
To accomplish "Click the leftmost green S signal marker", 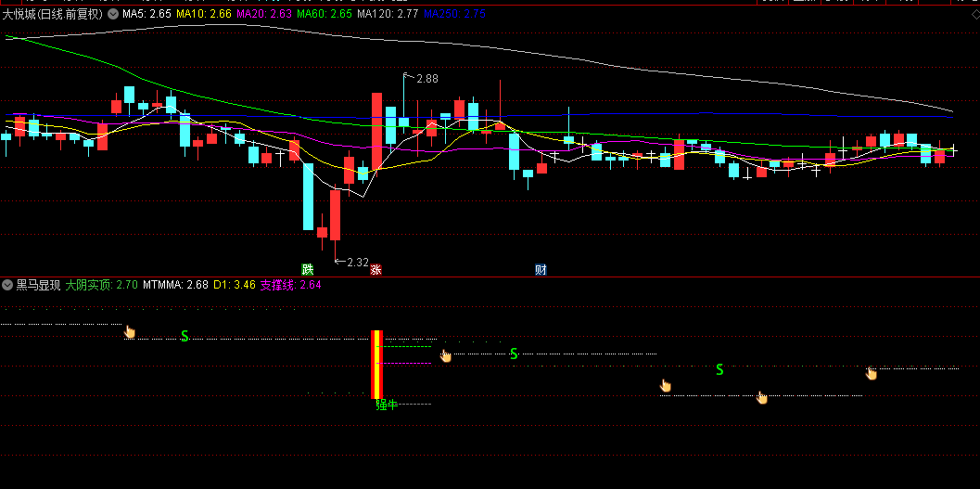I will [x=185, y=336].
